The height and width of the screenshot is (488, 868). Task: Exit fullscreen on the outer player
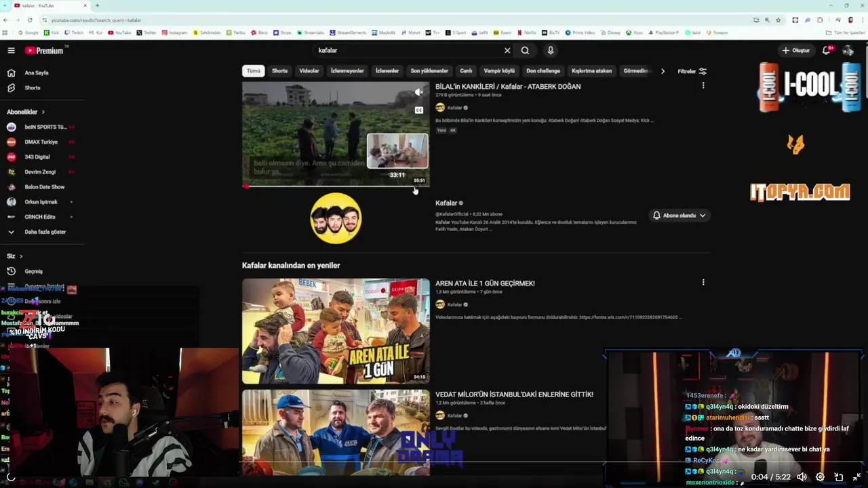pos(856,477)
